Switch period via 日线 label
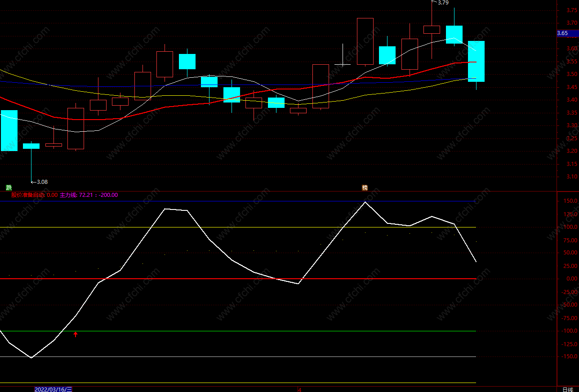This screenshot has height=392, width=579. point(568,389)
